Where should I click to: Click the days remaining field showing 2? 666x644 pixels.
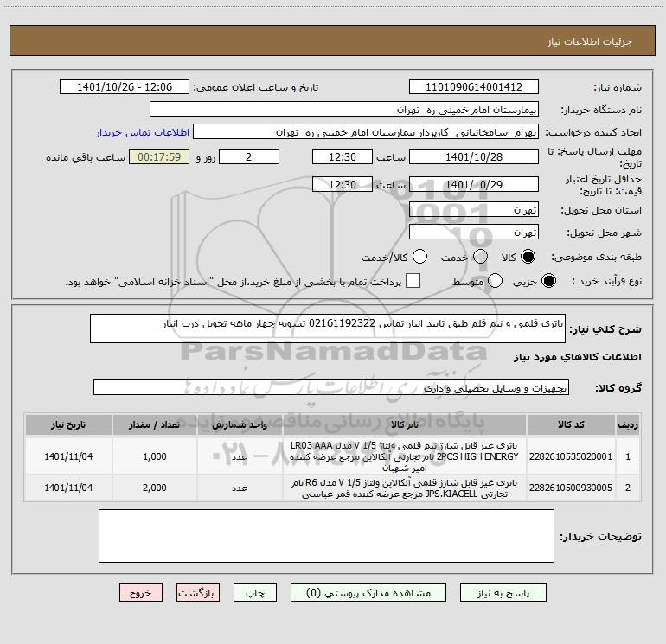click(249, 156)
